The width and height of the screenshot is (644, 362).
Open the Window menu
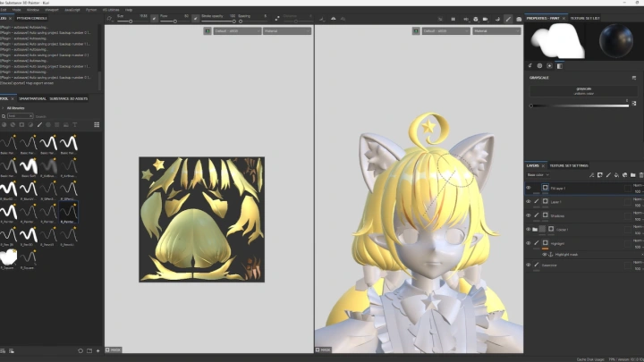click(33, 10)
